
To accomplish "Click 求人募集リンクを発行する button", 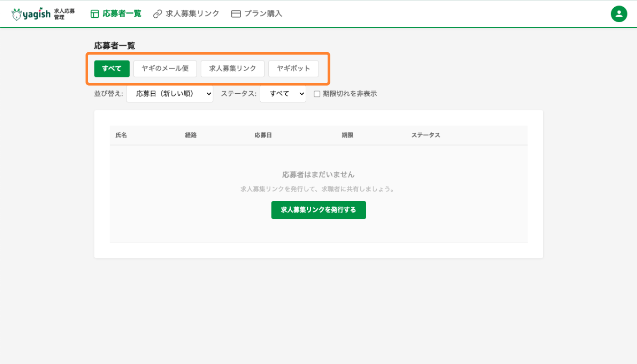I will (x=318, y=210).
